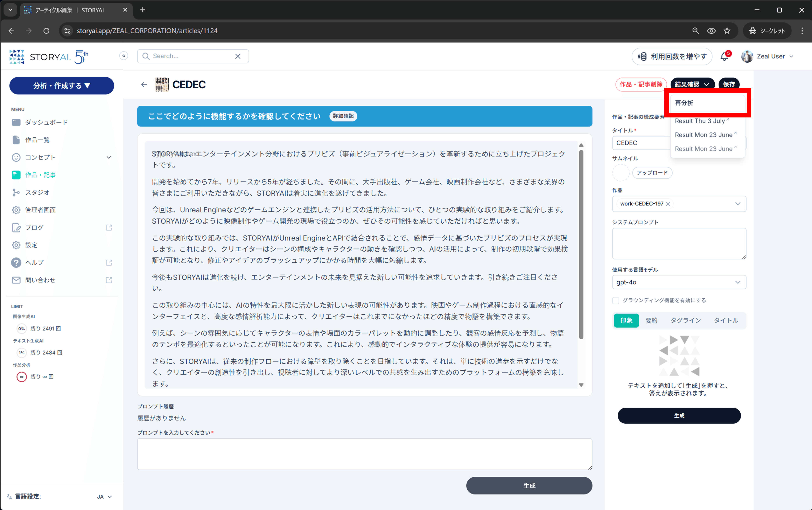Switch to the タイトル tab
The image size is (812, 510).
pyautogui.click(x=726, y=320)
